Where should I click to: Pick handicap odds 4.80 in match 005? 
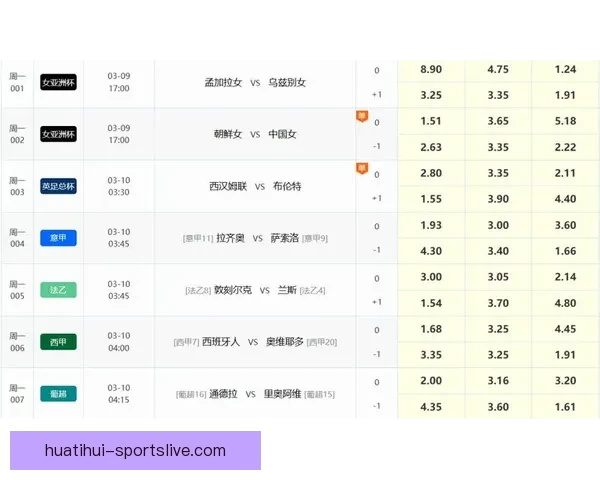pos(565,303)
